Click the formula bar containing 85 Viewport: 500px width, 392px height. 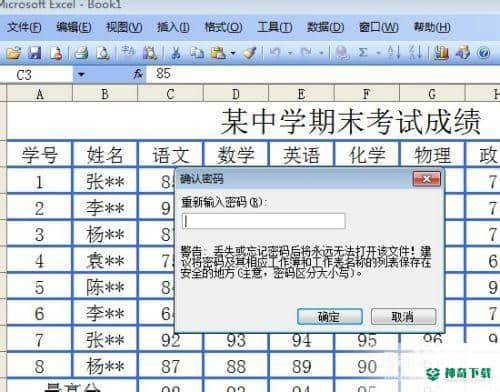pyautogui.click(x=323, y=74)
